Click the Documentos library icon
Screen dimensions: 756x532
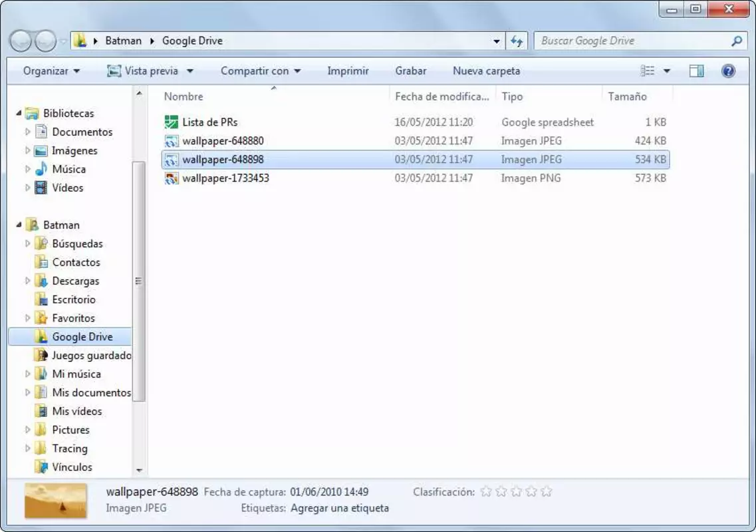pos(41,132)
